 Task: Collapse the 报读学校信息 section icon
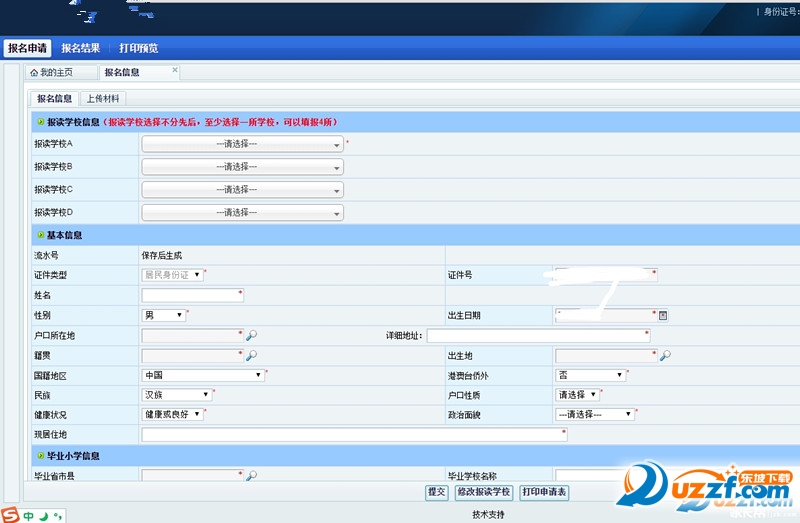click(x=40, y=122)
